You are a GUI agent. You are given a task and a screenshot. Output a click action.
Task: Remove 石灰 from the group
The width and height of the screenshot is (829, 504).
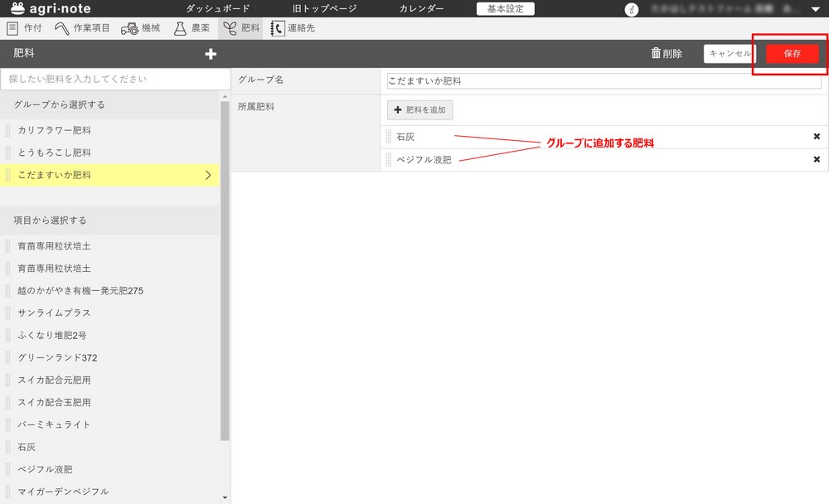[817, 137]
